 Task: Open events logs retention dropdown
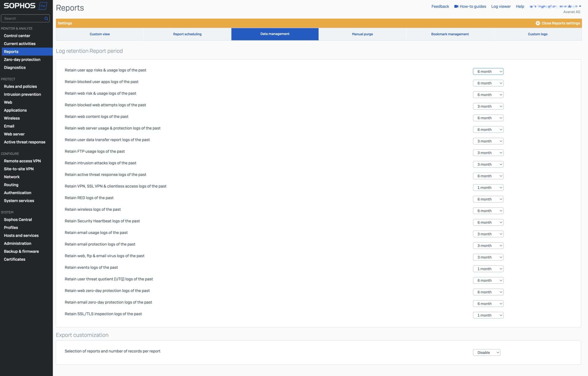(x=488, y=269)
